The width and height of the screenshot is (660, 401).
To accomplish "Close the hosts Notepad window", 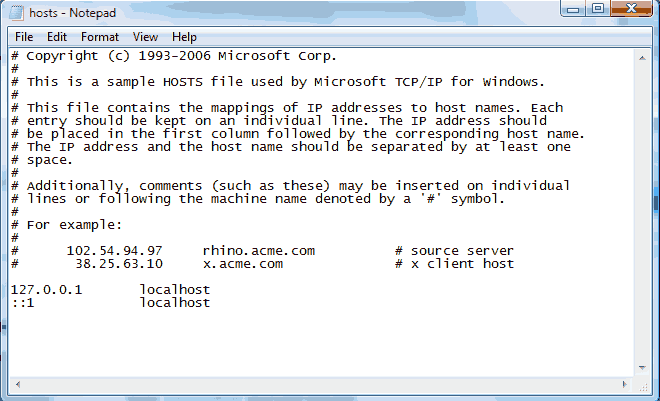I will point(631,9).
